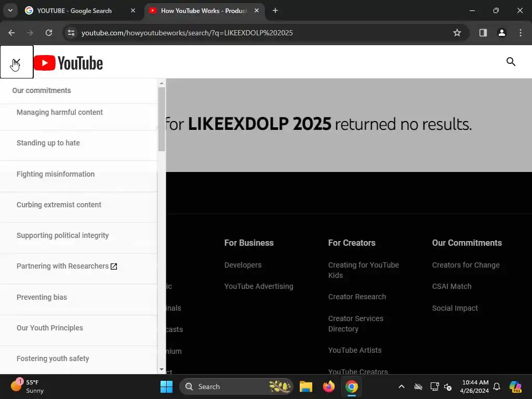Click the network display tray icon
Screen dimensions: 532x399
(x=434, y=387)
